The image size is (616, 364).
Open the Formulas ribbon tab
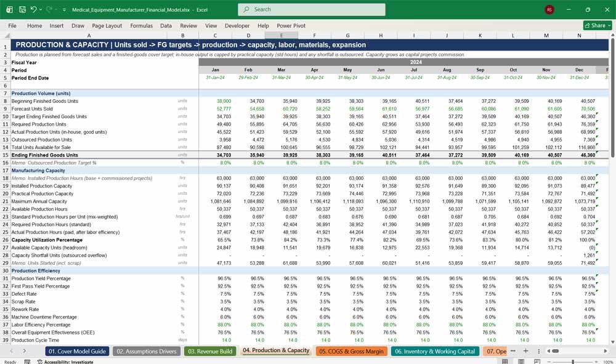click(x=142, y=25)
